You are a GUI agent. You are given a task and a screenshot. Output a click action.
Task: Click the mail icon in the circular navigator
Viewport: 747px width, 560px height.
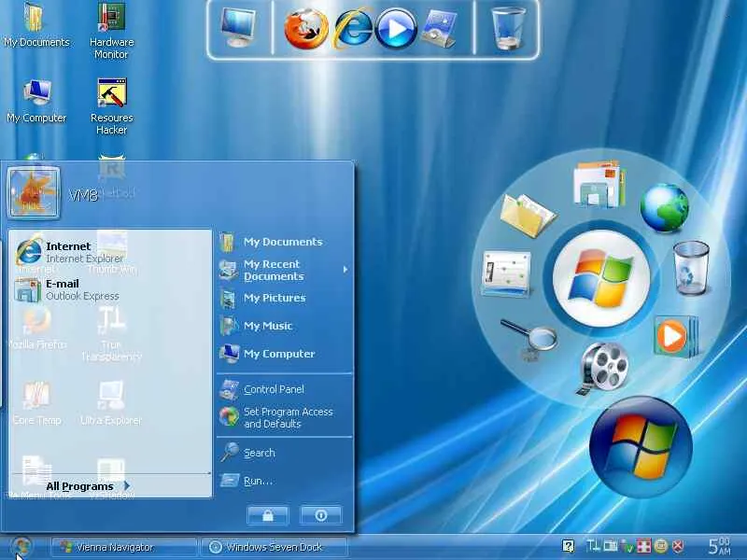(599, 185)
